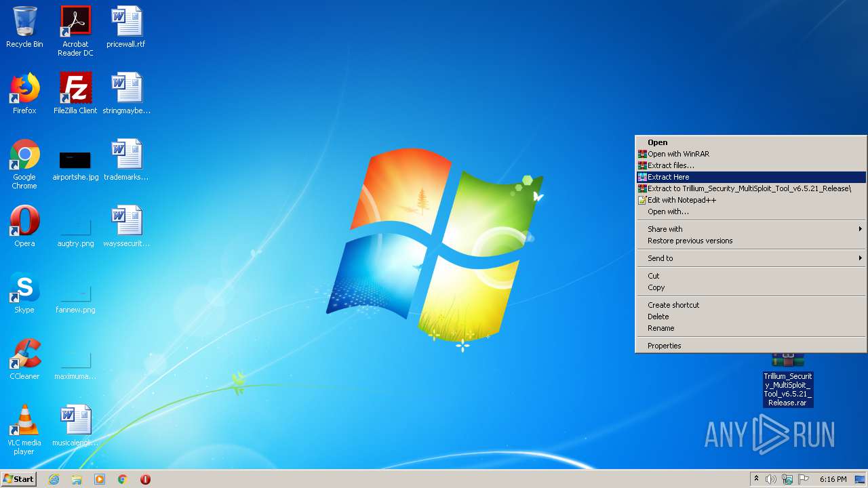Choose Edit with Notepad++

click(751, 200)
